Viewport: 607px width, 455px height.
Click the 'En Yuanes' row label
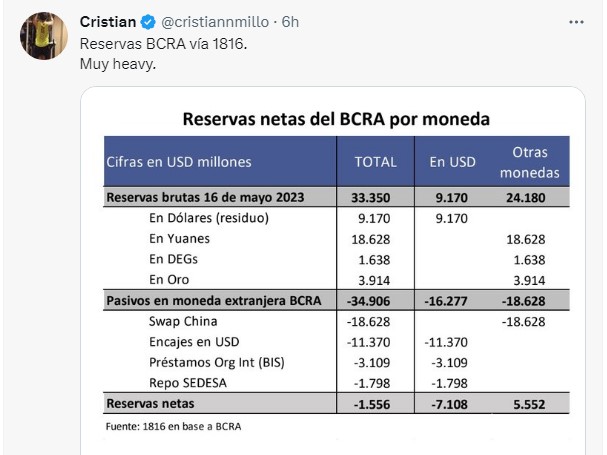tap(180, 239)
